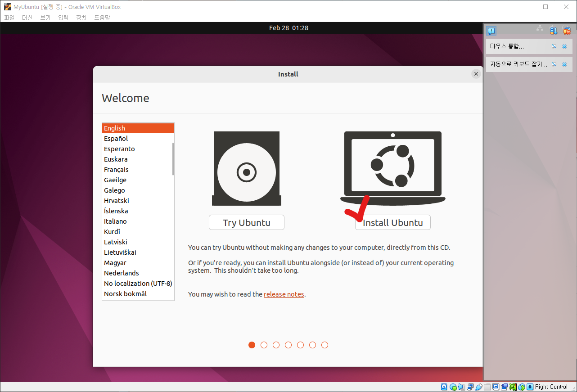Open the 머신 menu
The image size is (577, 392).
(x=27, y=18)
